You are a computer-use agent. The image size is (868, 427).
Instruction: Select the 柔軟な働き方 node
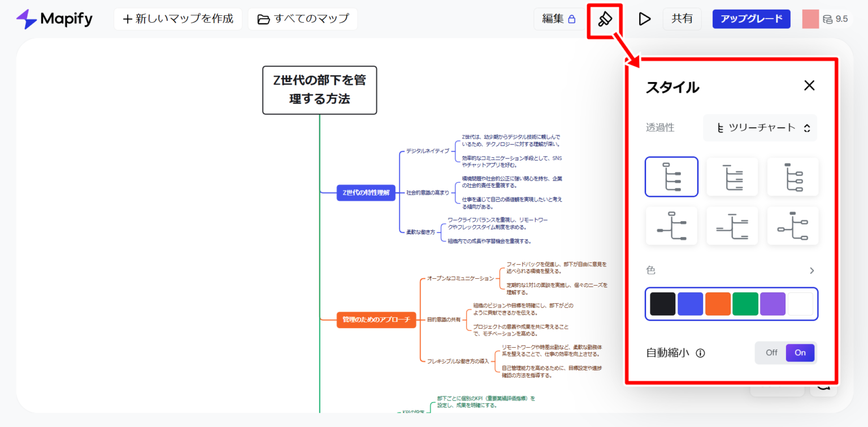(420, 232)
